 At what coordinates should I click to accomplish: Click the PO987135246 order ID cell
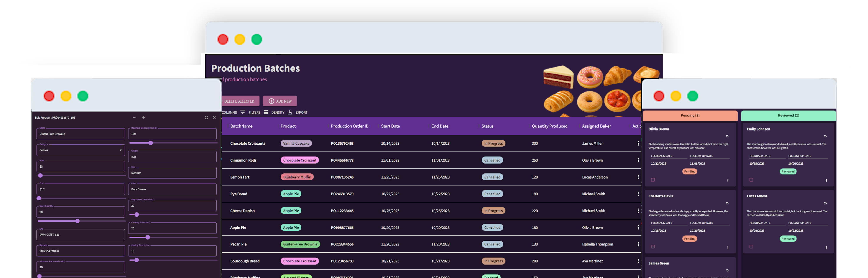pyautogui.click(x=342, y=177)
